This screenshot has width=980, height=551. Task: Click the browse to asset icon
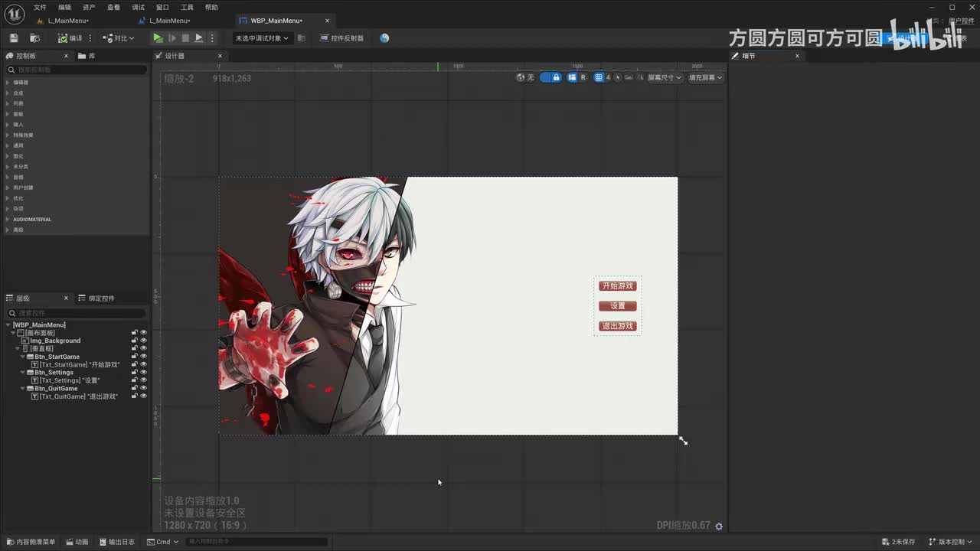[34, 37]
